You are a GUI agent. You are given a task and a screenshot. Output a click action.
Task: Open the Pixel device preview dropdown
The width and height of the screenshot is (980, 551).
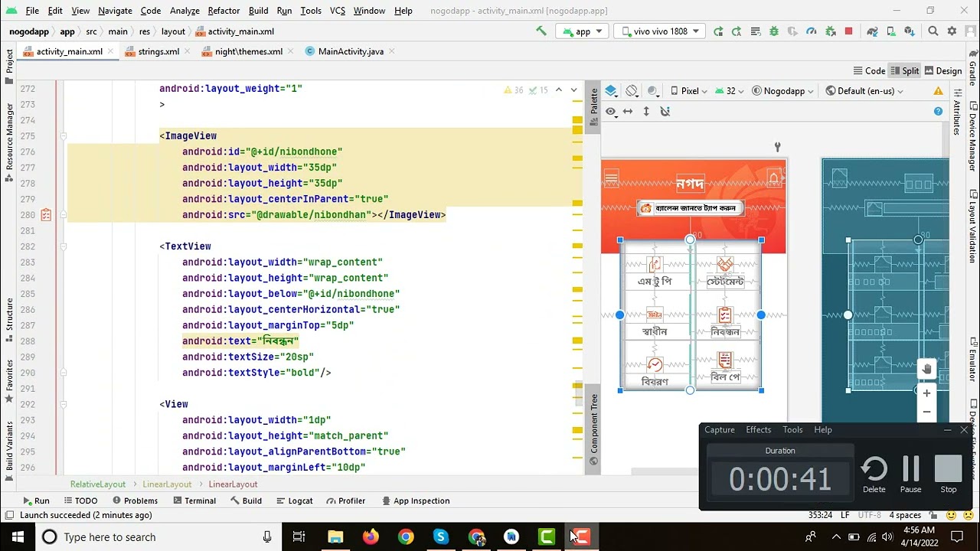coord(690,90)
